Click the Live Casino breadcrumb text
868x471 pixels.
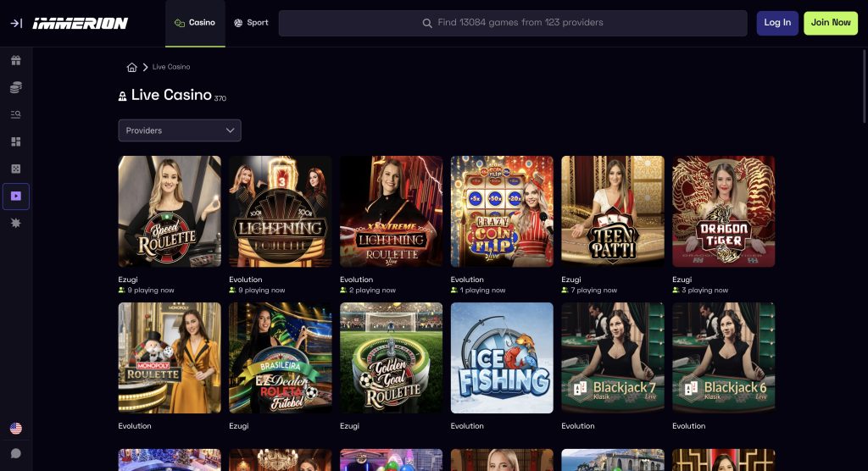(x=171, y=67)
